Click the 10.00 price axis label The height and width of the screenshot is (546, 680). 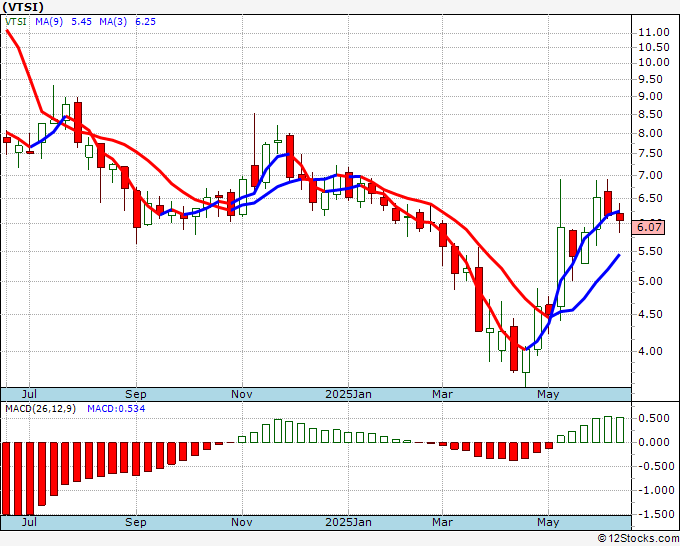[654, 62]
